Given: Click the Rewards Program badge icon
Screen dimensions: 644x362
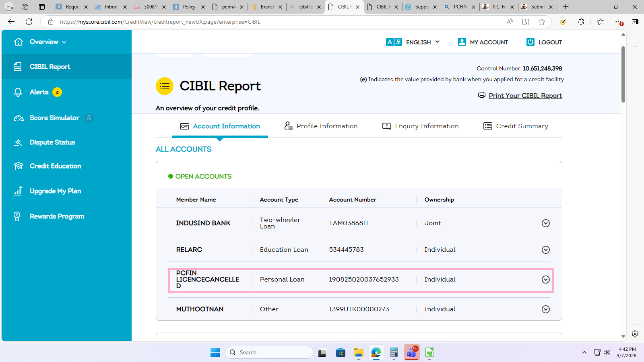Looking at the screenshot, I should click(x=17, y=216).
